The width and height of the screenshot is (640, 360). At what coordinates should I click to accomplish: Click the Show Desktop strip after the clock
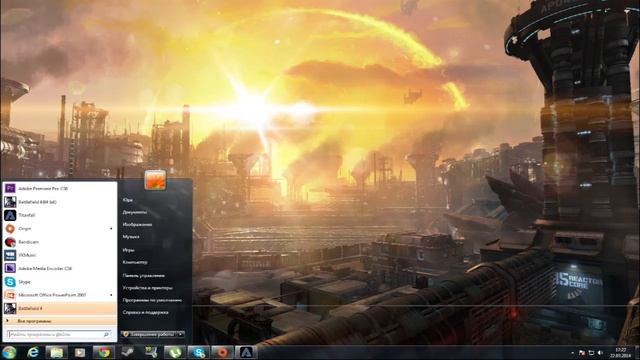(637, 353)
